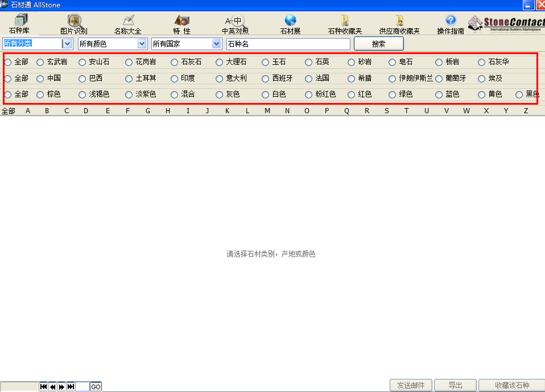
Task: Jump to the last page of results
Action: 71,387
